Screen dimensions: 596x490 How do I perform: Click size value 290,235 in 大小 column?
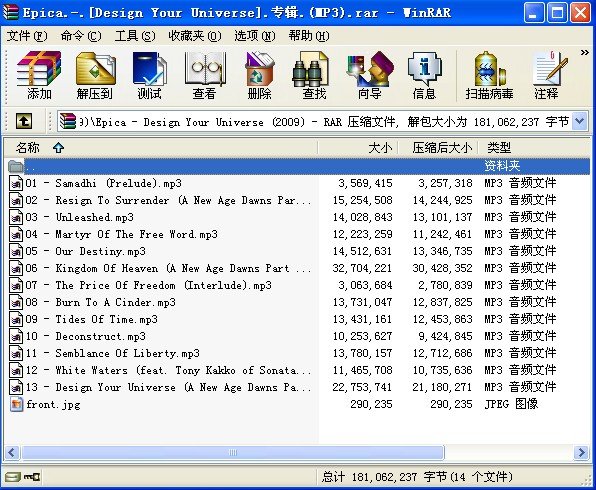click(x=371, y=404)
